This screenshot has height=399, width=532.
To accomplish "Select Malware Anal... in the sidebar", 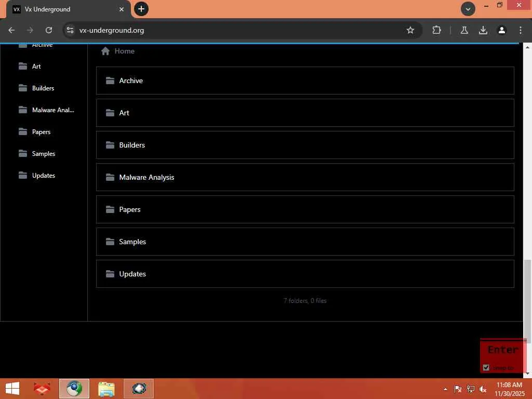I will 53,110.
